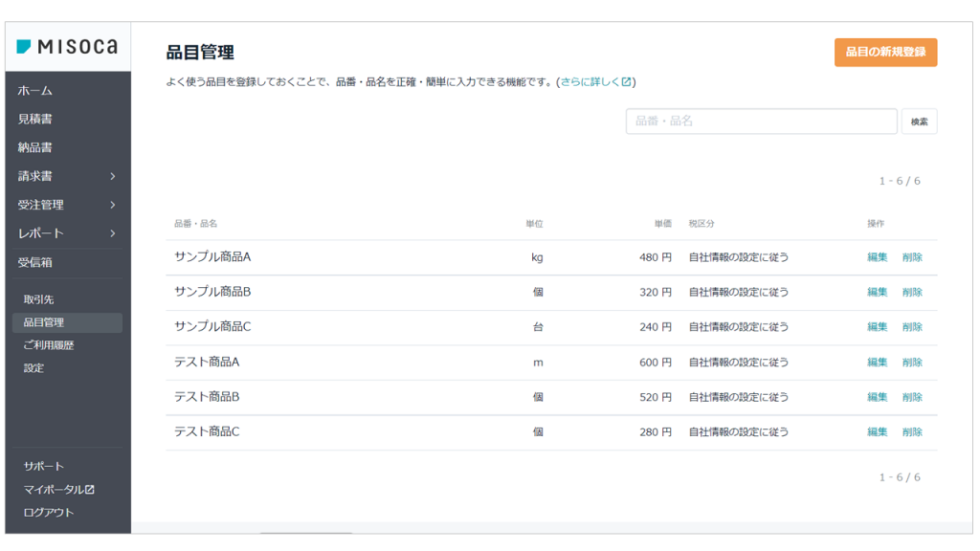Click the Misoca logo
980x551 pixels.
coord(67,47)
